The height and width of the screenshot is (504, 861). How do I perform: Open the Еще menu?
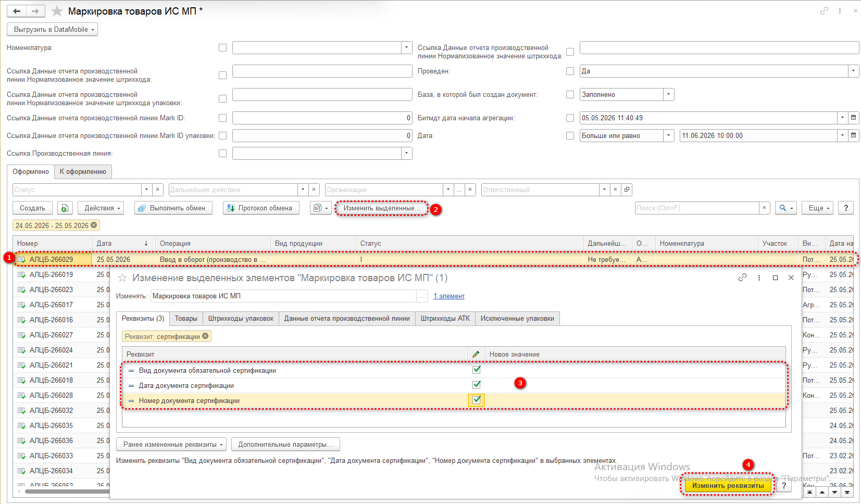point(818,208)
